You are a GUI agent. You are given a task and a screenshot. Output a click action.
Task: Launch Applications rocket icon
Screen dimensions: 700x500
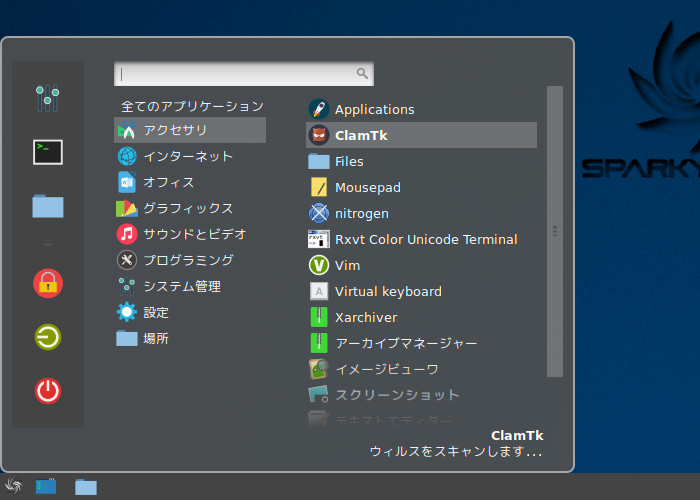(x=319, y=109)
